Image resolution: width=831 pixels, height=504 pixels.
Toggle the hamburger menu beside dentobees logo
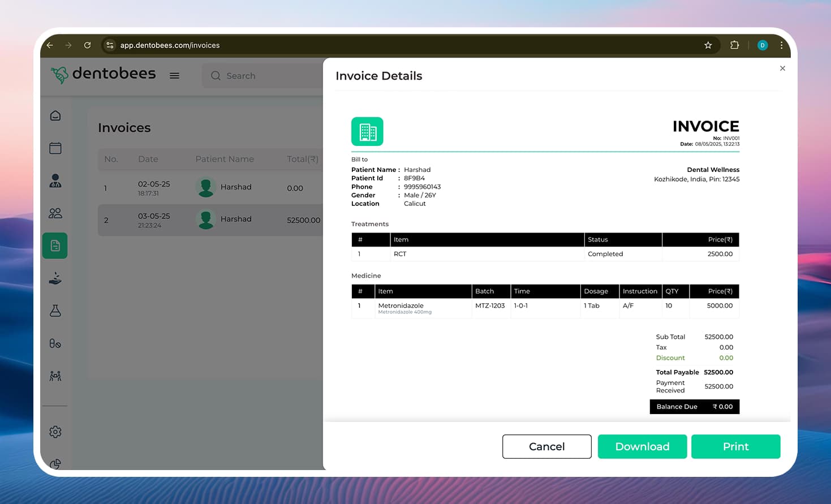point(174,76)
